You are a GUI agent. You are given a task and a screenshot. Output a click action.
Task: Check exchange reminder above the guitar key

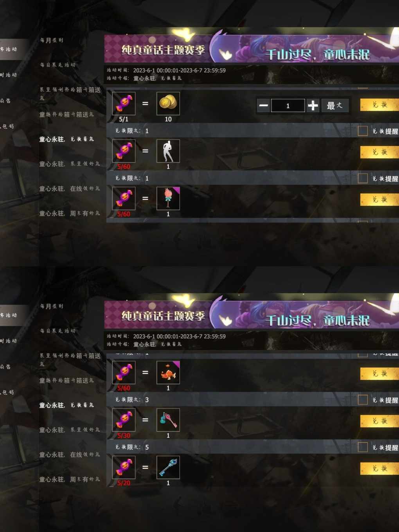[363, 400]
